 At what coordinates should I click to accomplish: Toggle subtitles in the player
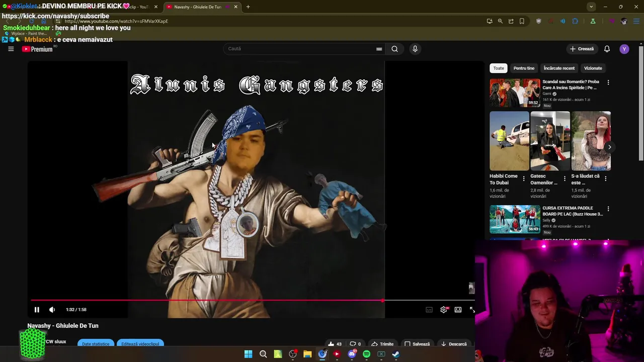429,310
